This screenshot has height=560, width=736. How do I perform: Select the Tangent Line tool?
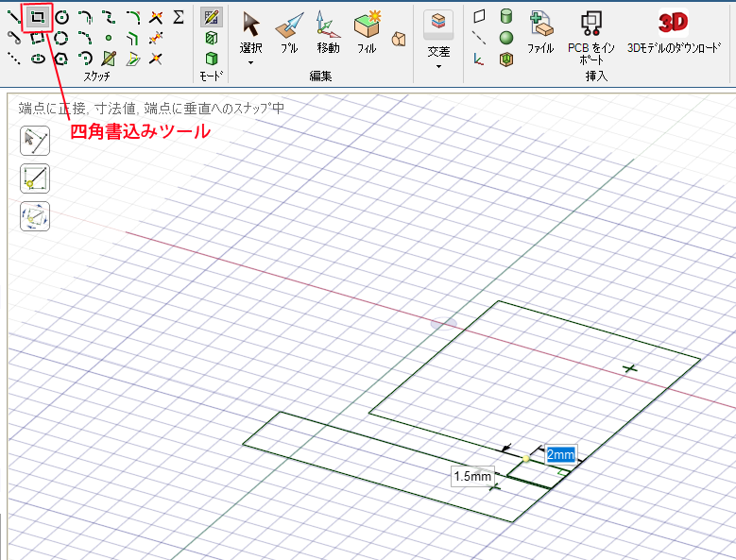pyautogui.click(x=14, y=38)
